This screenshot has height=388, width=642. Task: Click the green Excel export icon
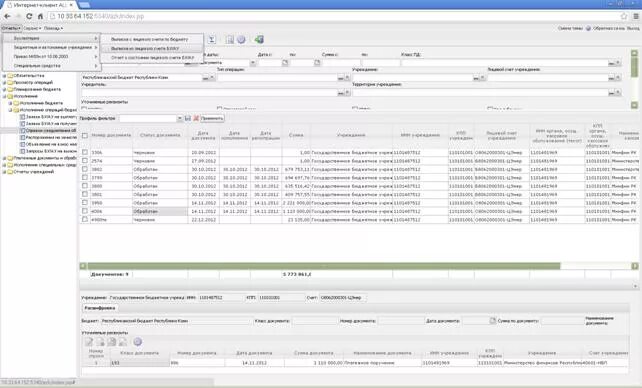[x=259, y=39]
